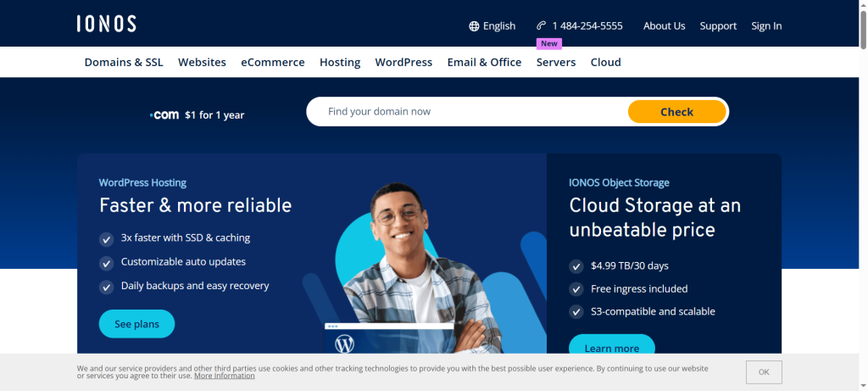Expand the Domains & SSL menu
Image resolution: width=868 pixels, height=391 pixels.
[x=124, y=62]
